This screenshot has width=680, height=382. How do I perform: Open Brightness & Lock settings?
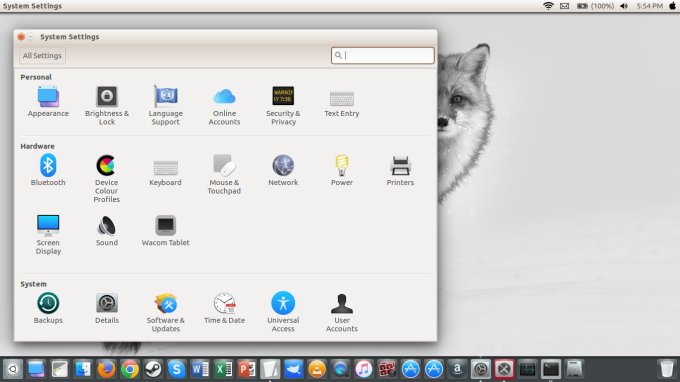(x=107, y=106)
